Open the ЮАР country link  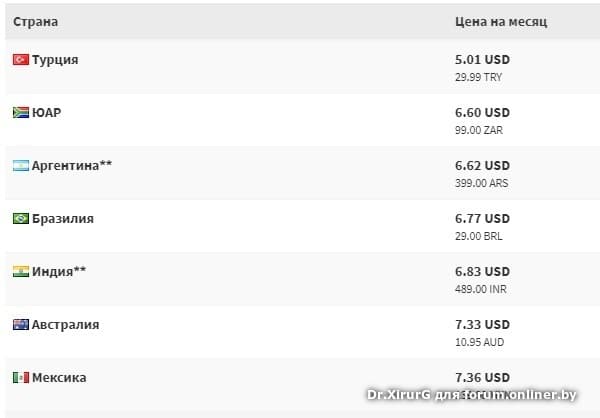click(46, 113)
